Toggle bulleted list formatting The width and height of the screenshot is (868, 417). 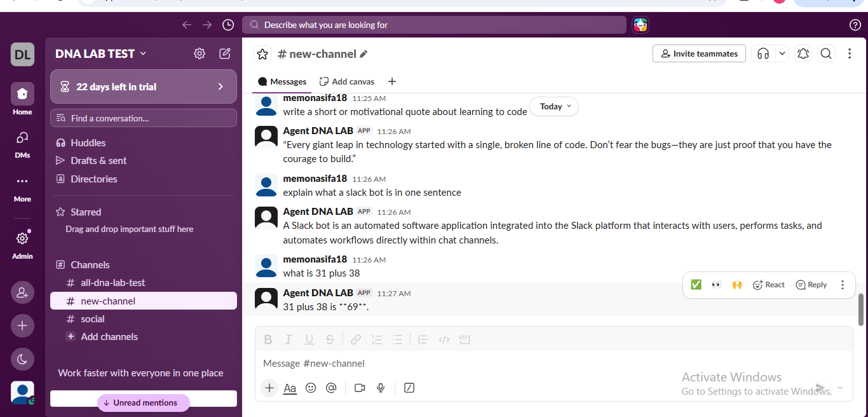[x=397, y=339]
